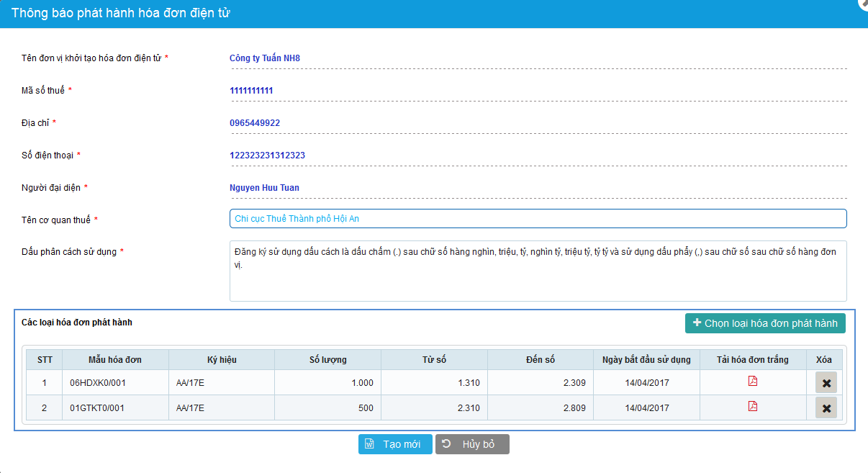
Task: Click the 'Ký hiệu' column header
Action: click(221, 359)
